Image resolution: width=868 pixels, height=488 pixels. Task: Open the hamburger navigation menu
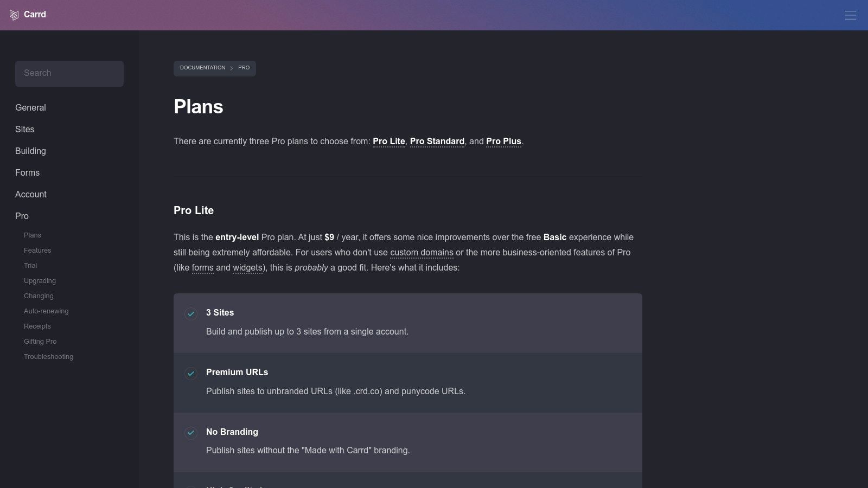point(850,15)
